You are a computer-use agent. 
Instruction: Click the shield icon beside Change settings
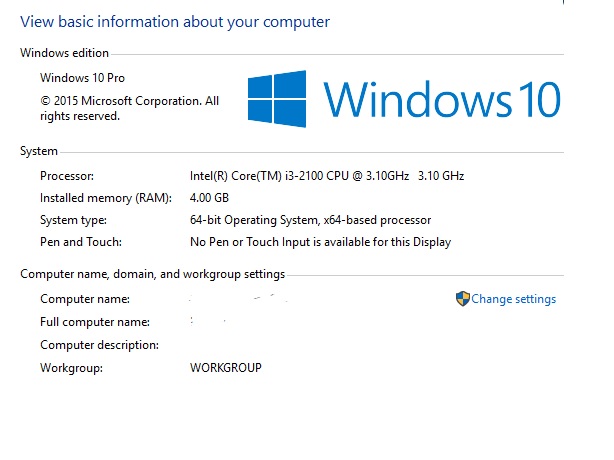coord(462,299)
